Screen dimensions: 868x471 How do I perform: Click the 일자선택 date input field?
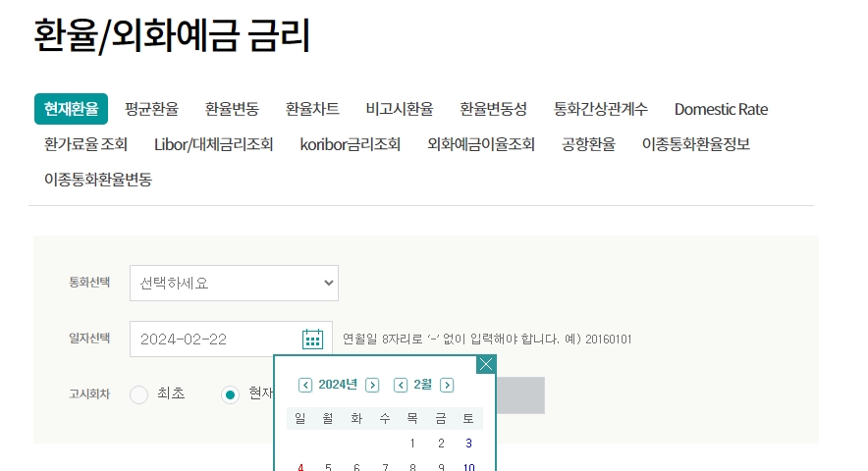(x=231, y=339)
